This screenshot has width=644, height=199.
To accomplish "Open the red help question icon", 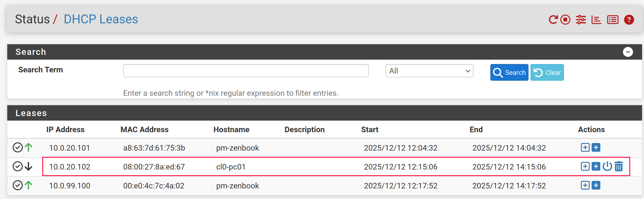I will pyautogui.click(x=629, y=20).
